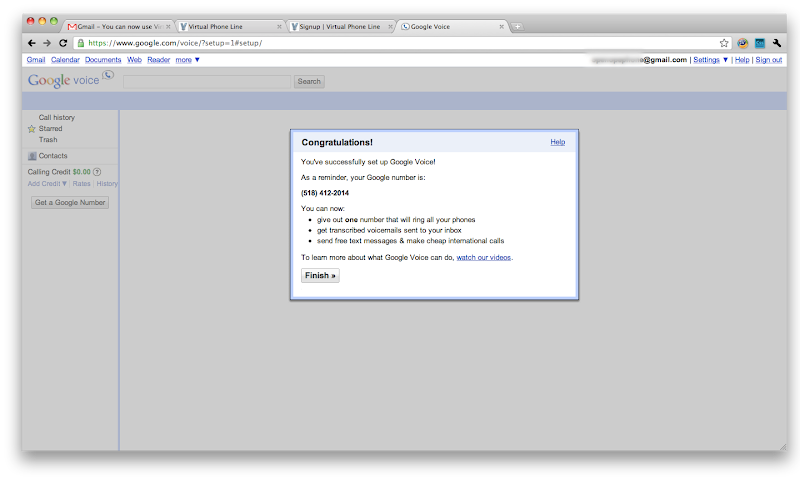Close the Gmail tab
This screenshot has height=481, width=800.
point(168,27)
